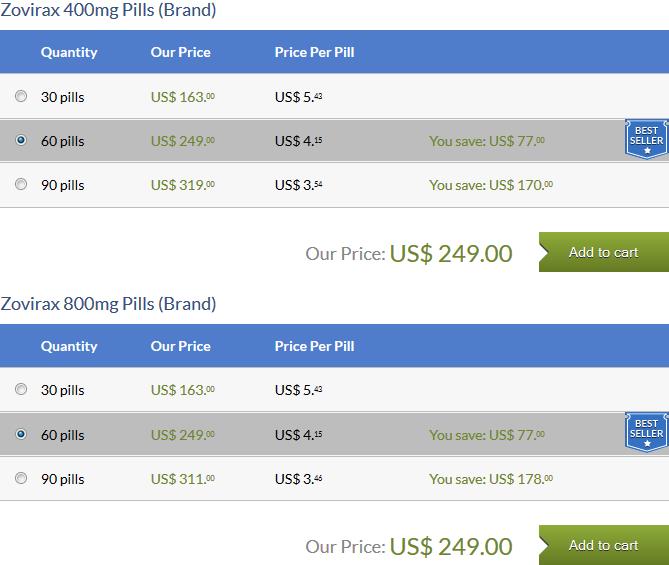Screen dimensions: 669x565
Task: Click the 400mg table Quantity column header
Action: pyautogui.click(x=69, y=52)
